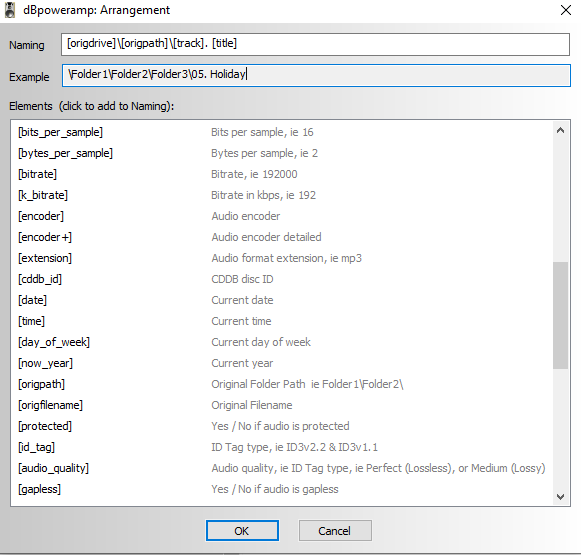Viewport: 581px width, 555px height.
Task: Click the dBpoweramp app icon in title bar
Action: point(10,10)
